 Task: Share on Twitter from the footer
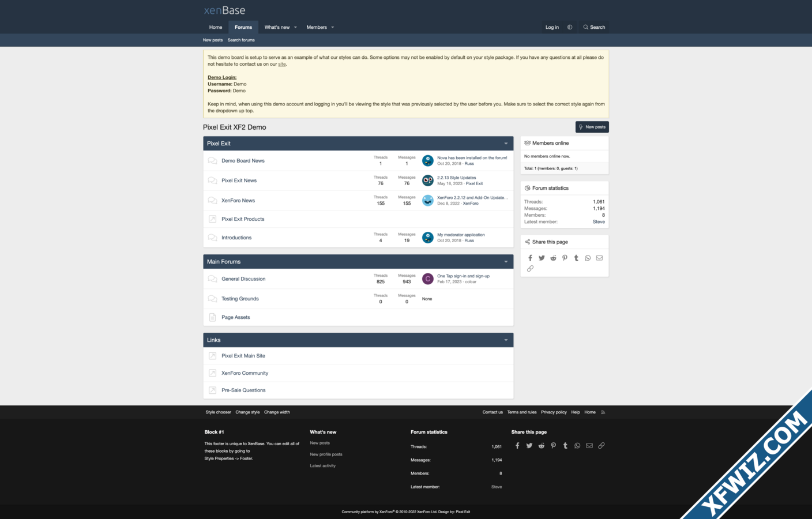click(529, 446)
